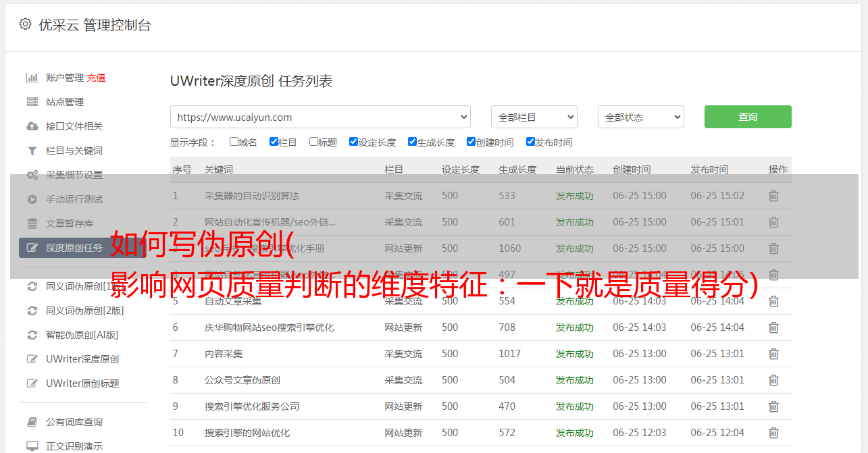Image resolution: width=868 pixels, height=453 pixels.
Task: Open 公有词库查询 via its book icon
Action: click(32, 422)
